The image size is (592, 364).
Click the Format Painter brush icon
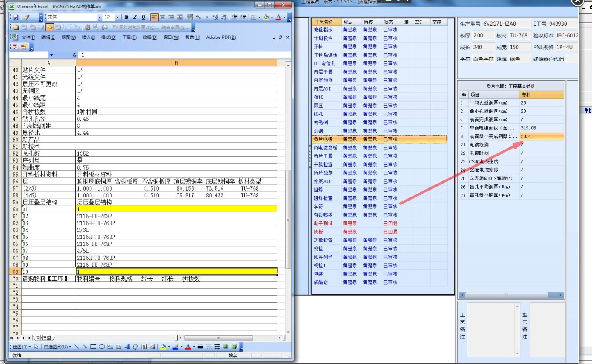click(27, 17)
